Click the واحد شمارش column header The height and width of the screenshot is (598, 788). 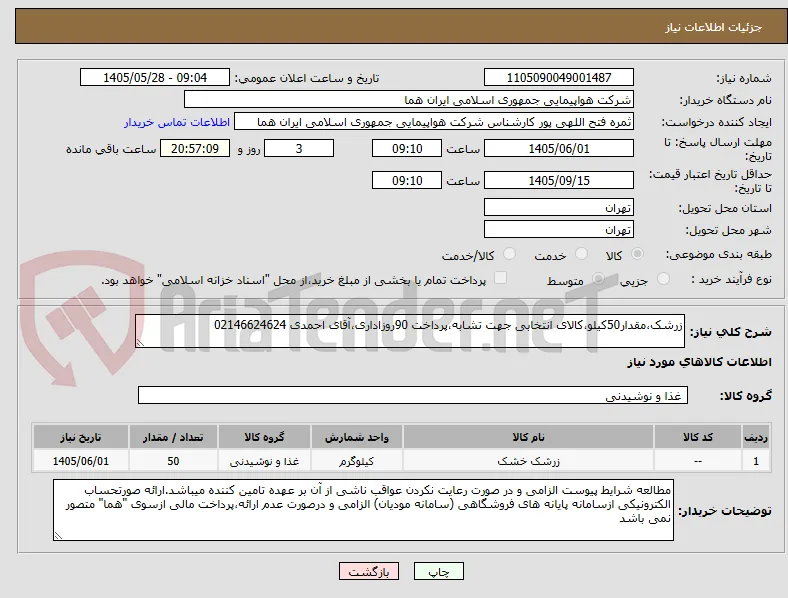[x=357, y=437]
